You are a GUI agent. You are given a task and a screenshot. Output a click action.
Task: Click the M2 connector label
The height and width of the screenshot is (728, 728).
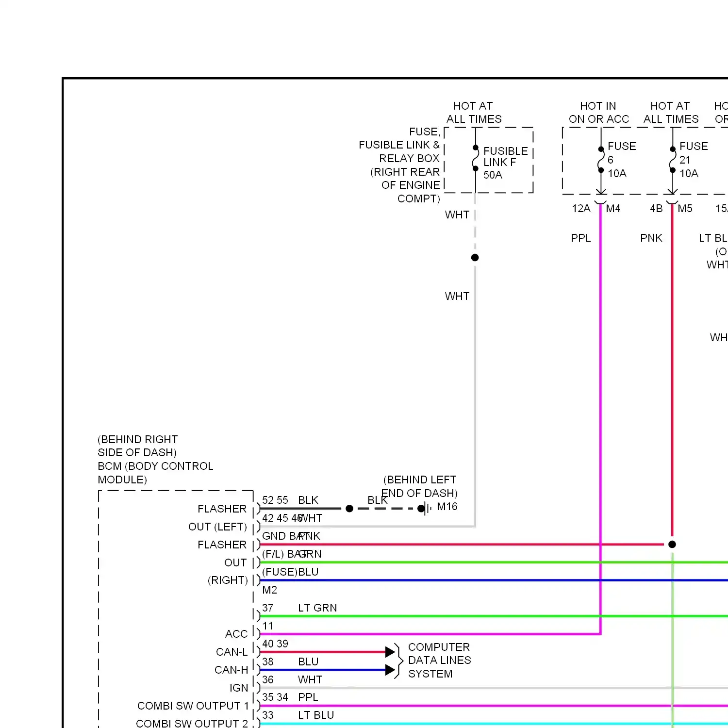pos(269,590)
